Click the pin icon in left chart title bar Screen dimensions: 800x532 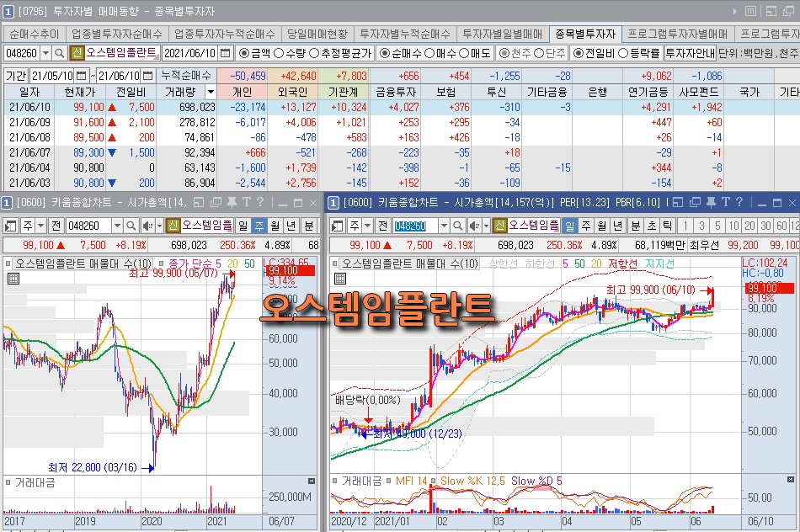click(232, 203)
